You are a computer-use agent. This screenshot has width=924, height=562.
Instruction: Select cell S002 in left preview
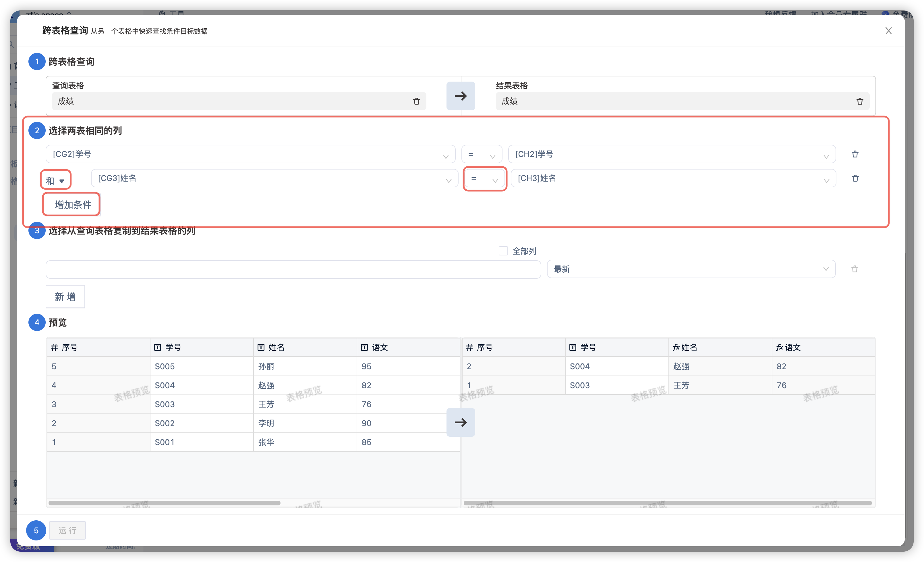click(202, 423)
